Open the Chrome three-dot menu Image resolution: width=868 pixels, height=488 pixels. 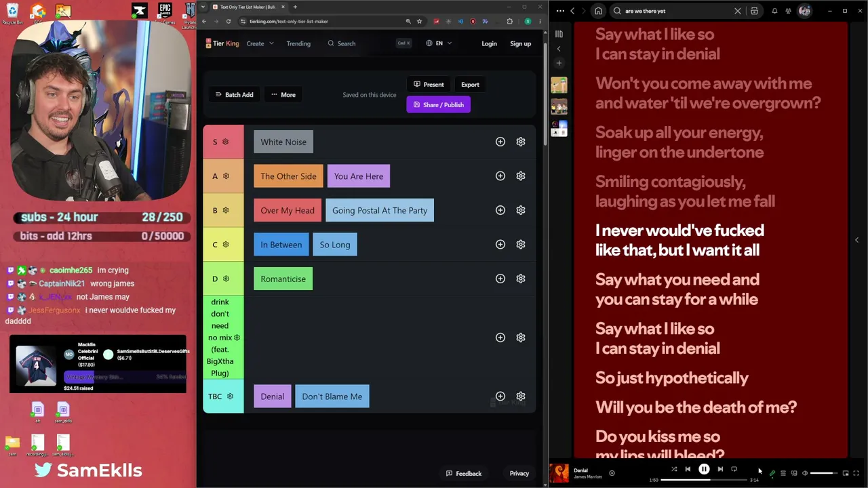pos(540,21)
